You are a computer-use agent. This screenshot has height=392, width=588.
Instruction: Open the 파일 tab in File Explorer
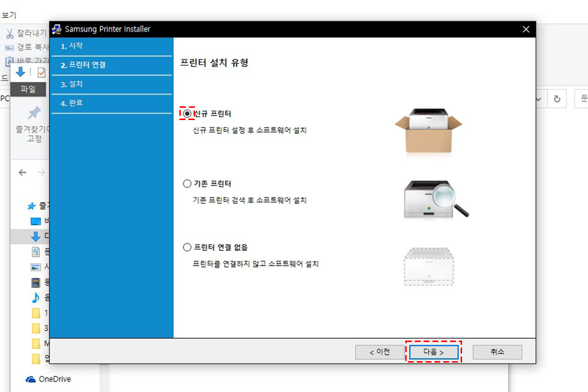[x=28, y=89]
